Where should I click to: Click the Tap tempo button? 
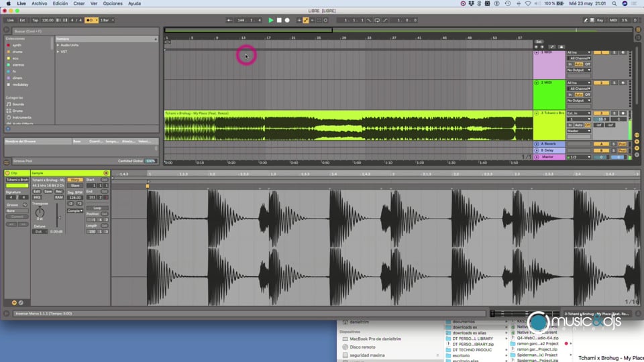[36, 20]
